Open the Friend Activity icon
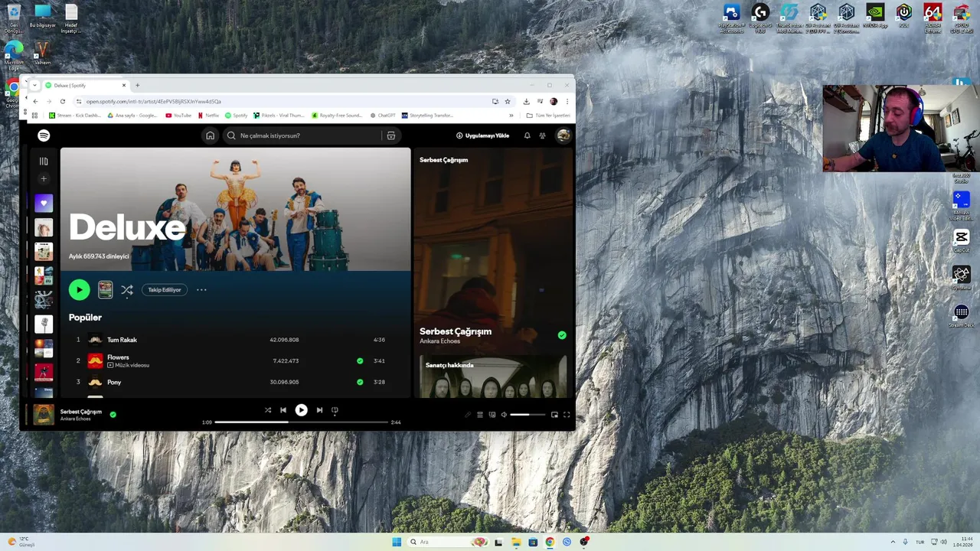 tap(542, 135)
